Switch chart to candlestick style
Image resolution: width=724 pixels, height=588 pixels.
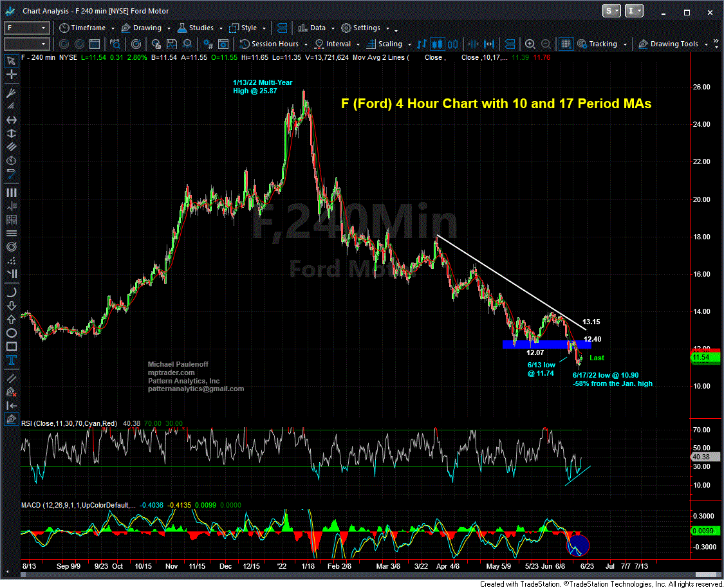click(x=437, y=44)
